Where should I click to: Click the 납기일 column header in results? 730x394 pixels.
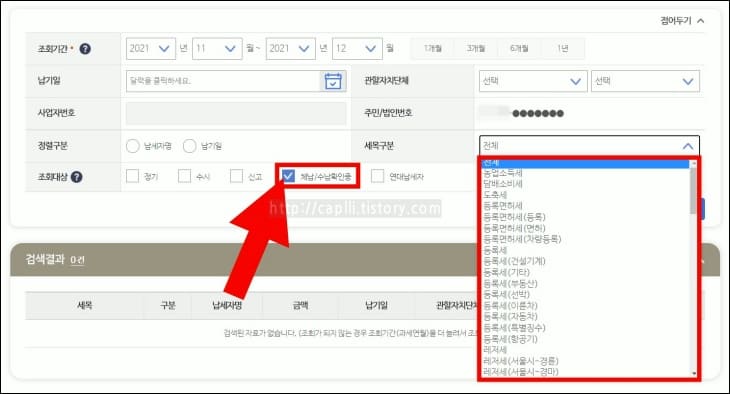pos(376,306)
